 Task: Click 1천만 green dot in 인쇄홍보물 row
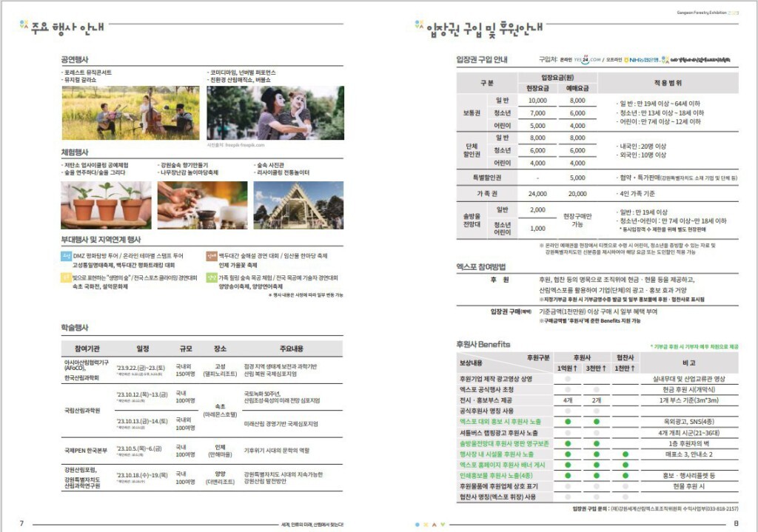point(625,476)
